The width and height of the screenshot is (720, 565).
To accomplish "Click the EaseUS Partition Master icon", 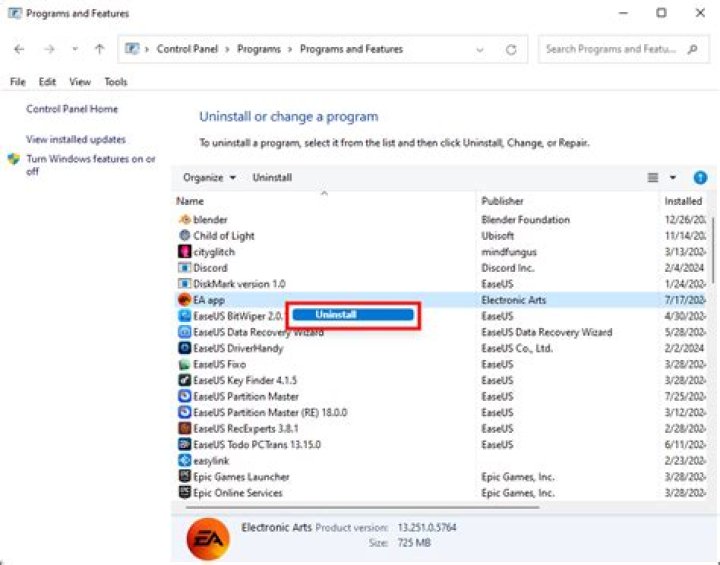I will click(x=184, y=396).
